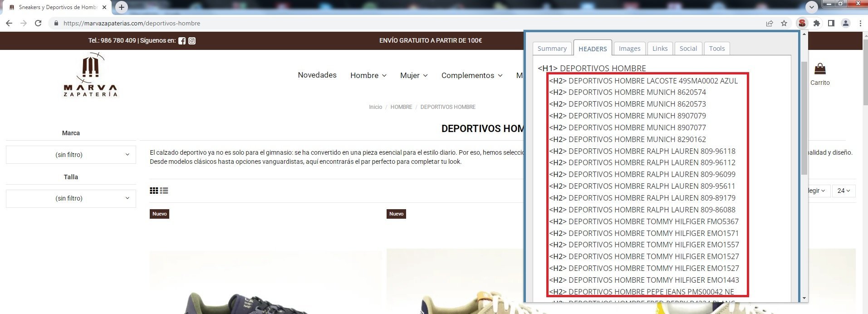
Task: Visit the Facebook page icon
Action: [x=182, y=41]
